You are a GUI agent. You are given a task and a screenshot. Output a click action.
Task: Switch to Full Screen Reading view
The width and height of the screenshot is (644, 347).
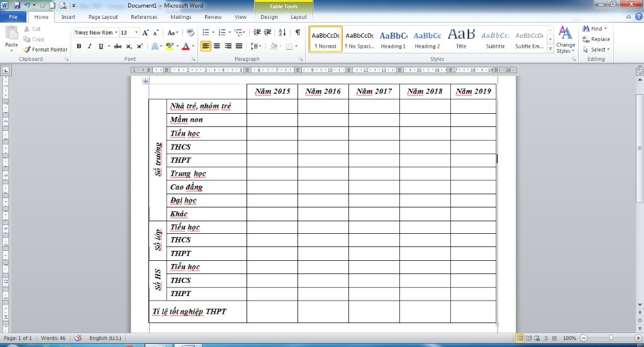point(528,338)
